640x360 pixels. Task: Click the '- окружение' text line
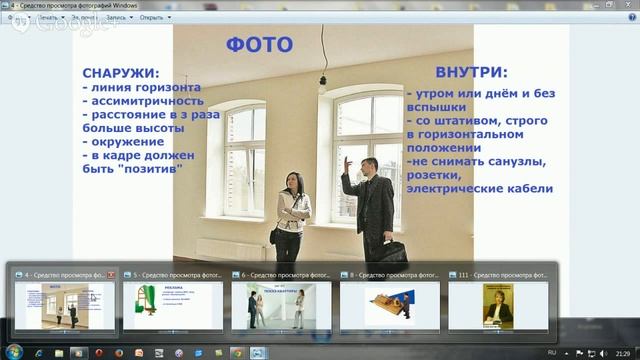123,142
